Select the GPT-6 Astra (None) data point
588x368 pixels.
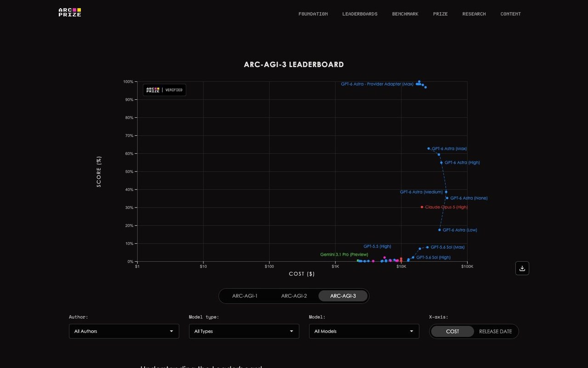point(447,198)
